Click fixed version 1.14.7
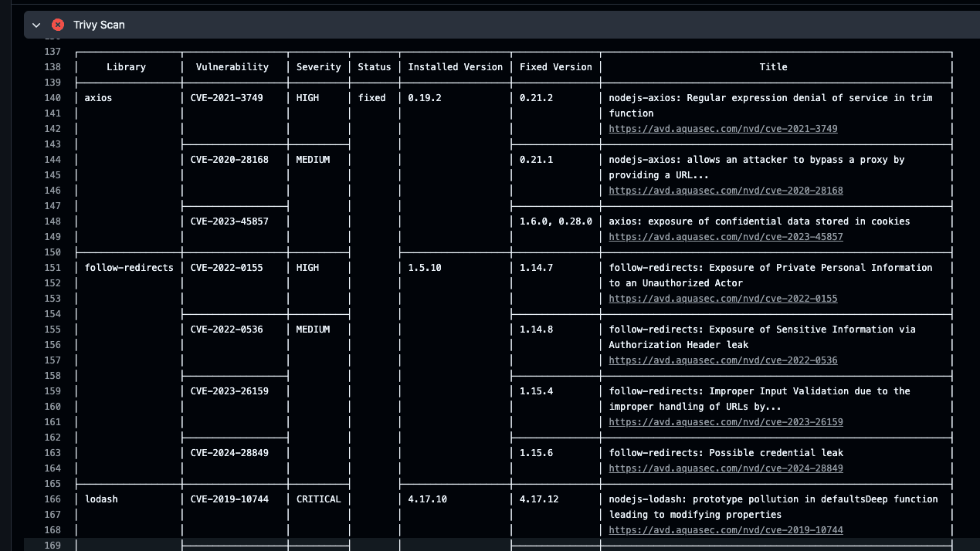Screen dimensions: 980x551 tap(537, 268)
